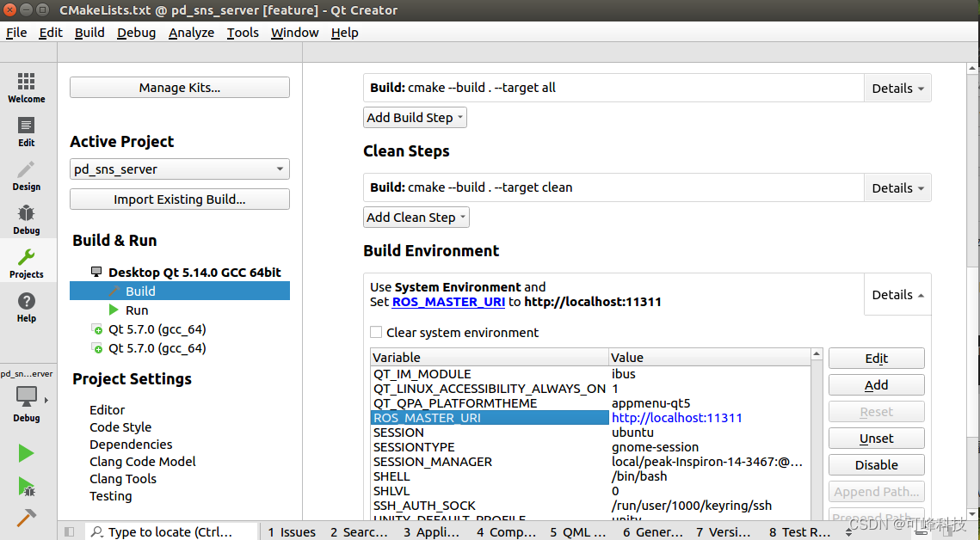Screen dimensions: 980x540
Task: Select the Build settings of the kit
Action: [x=179, y=291]
